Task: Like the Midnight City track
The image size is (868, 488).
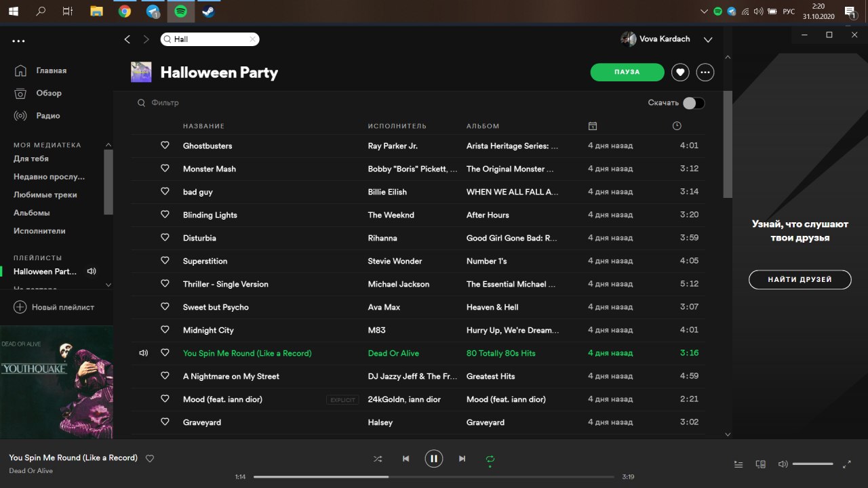Action: click(165, 329)
